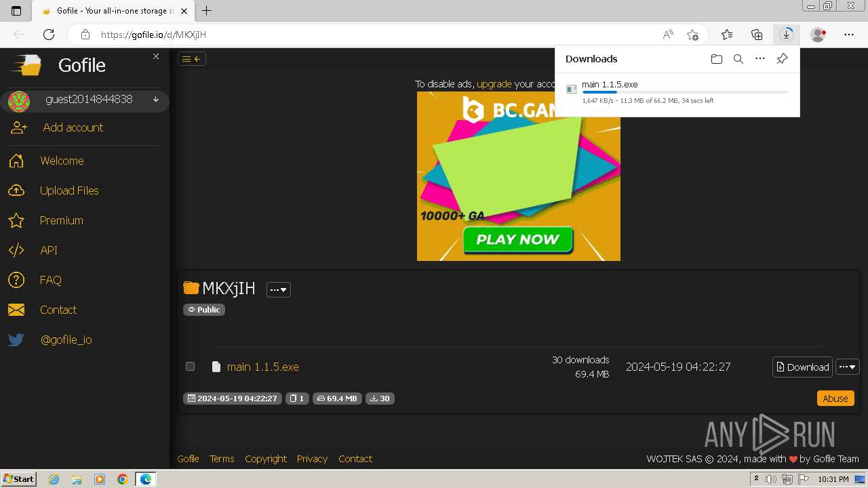
Task: Open @gofile_io Twitter link
Action: [66, 340]
